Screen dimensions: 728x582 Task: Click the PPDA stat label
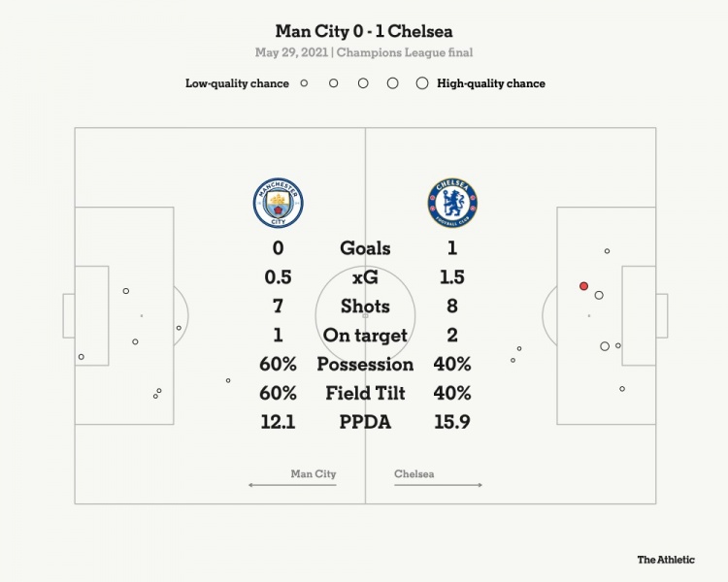[x=365, y=422]
